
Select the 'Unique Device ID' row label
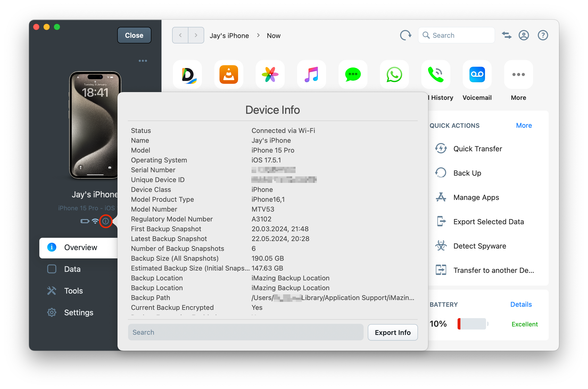[158, 180]
